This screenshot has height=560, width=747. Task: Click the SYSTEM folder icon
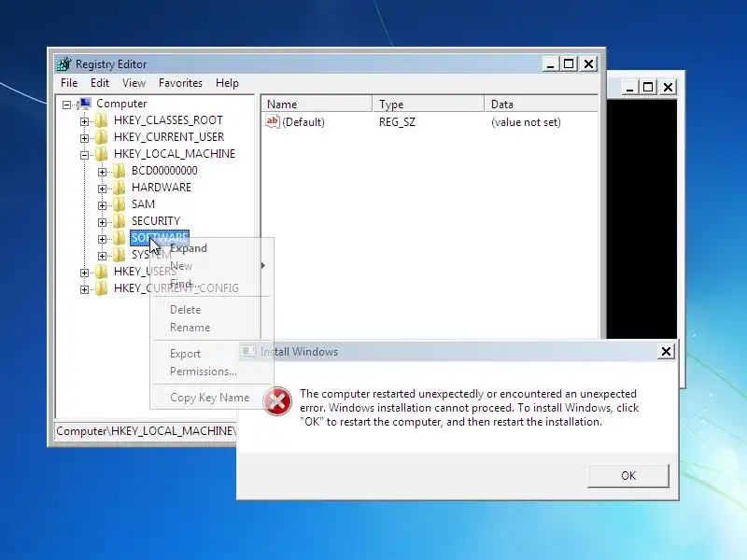coord(120,255)
